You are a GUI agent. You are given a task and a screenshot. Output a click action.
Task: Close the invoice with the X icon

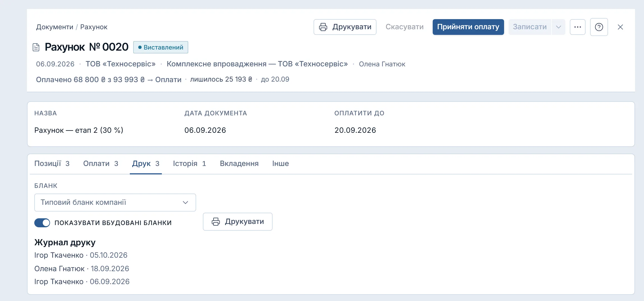[620, 27]
